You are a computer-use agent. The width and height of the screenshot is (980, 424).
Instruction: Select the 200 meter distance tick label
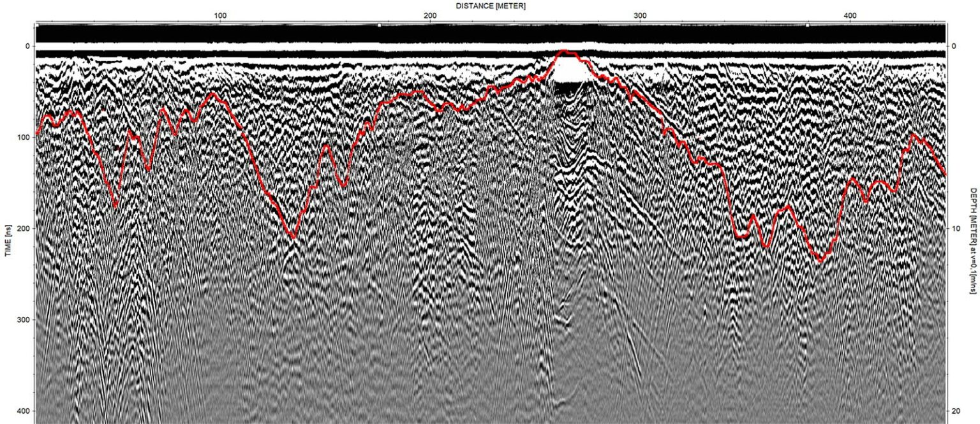[x=430, y=15]
